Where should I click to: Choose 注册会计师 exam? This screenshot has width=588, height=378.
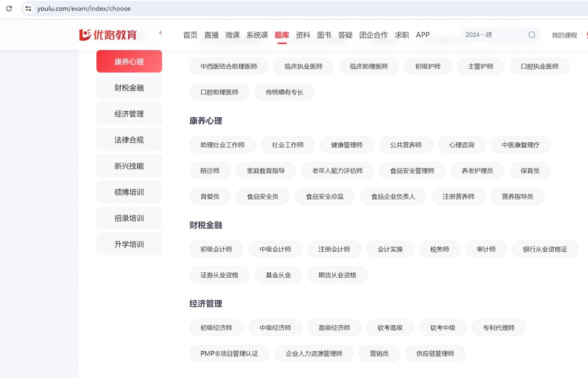click(334, 249)
